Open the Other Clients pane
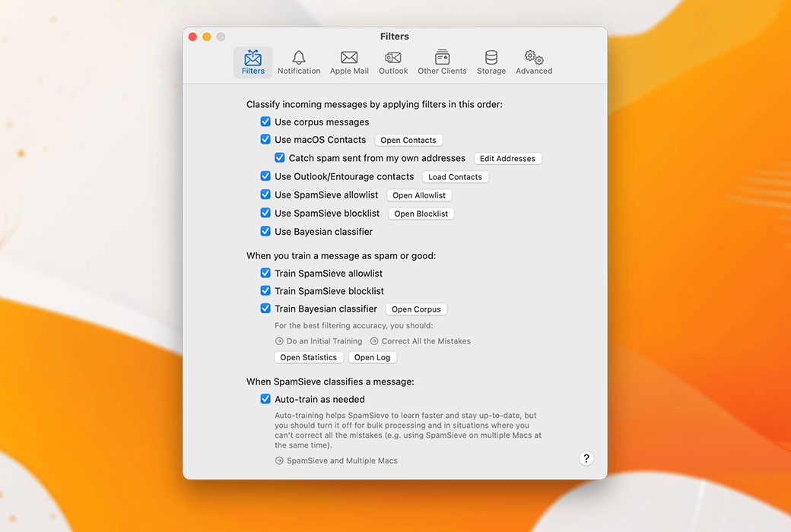Image resolution: width=791 pixels, height=532 pixels. pyautogui.click(x=442, y=62)
